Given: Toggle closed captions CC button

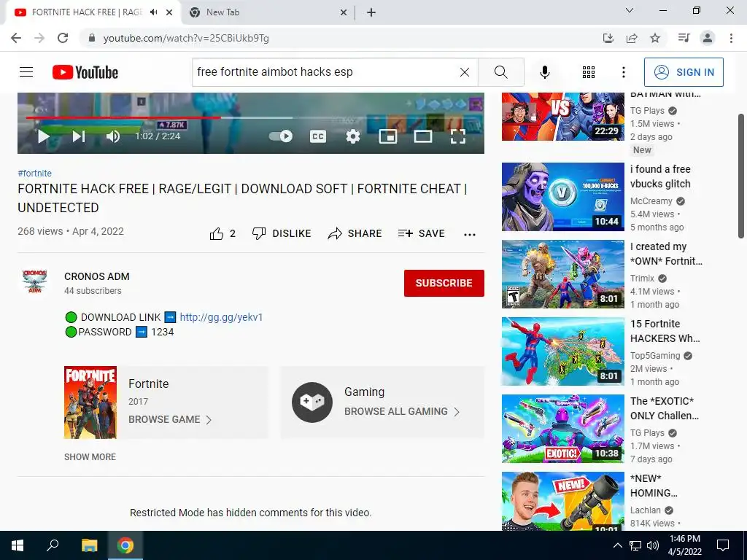Looking at the screenshot, I should [x=318, y=136].
